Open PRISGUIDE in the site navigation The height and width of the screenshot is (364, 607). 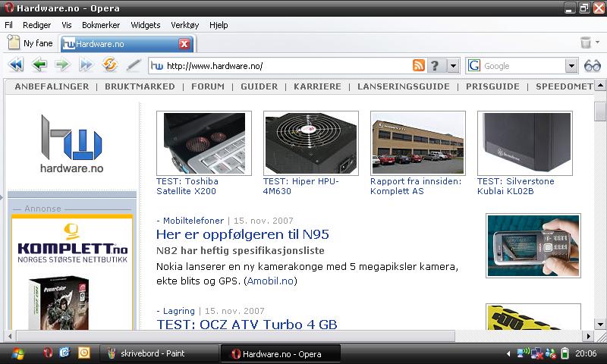click(492, 86)
